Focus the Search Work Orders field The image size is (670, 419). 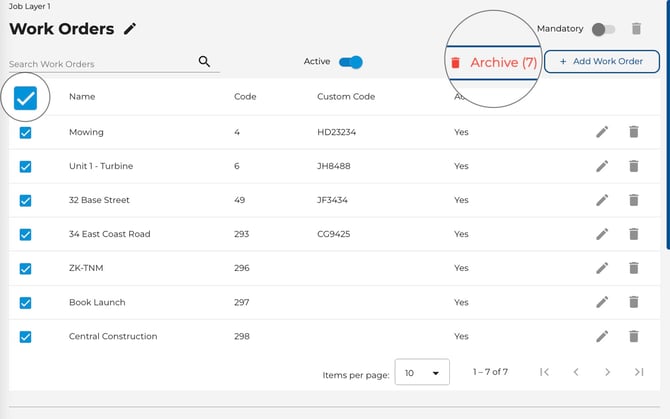click(x=100, y=64)
